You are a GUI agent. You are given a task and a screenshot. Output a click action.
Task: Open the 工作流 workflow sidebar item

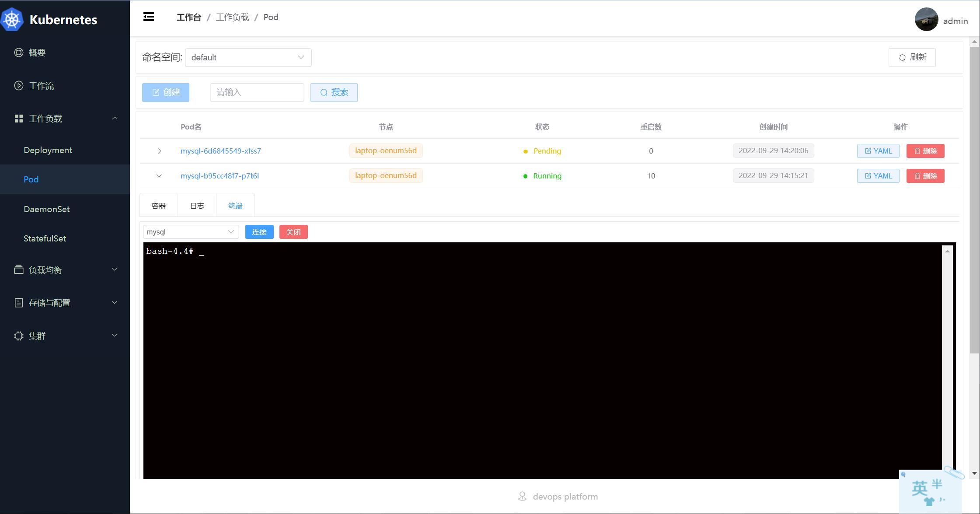click(41, 86)
